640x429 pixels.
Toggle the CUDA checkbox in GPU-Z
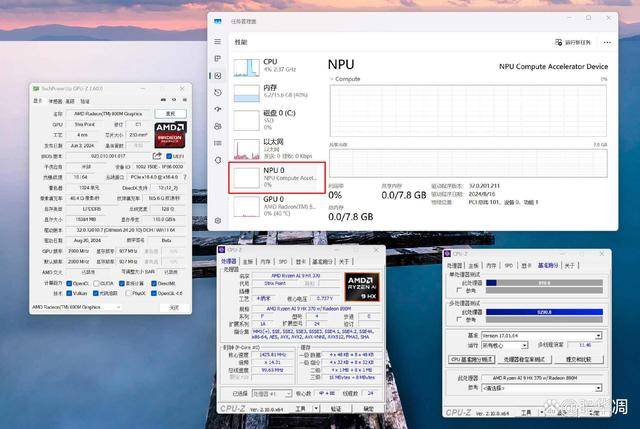tap(96, 283)
